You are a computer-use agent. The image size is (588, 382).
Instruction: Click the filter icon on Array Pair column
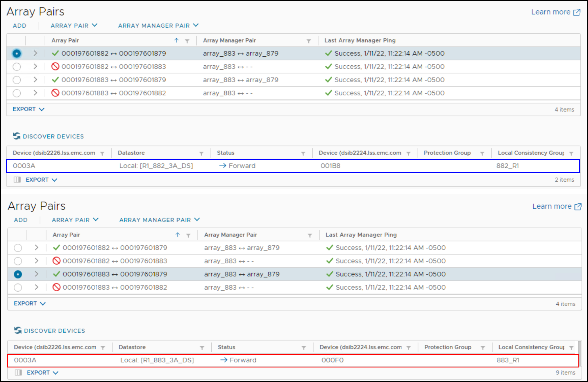point(187,41)
